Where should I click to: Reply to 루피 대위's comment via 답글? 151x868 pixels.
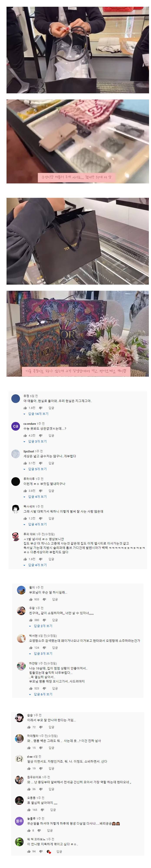point(51,559)
